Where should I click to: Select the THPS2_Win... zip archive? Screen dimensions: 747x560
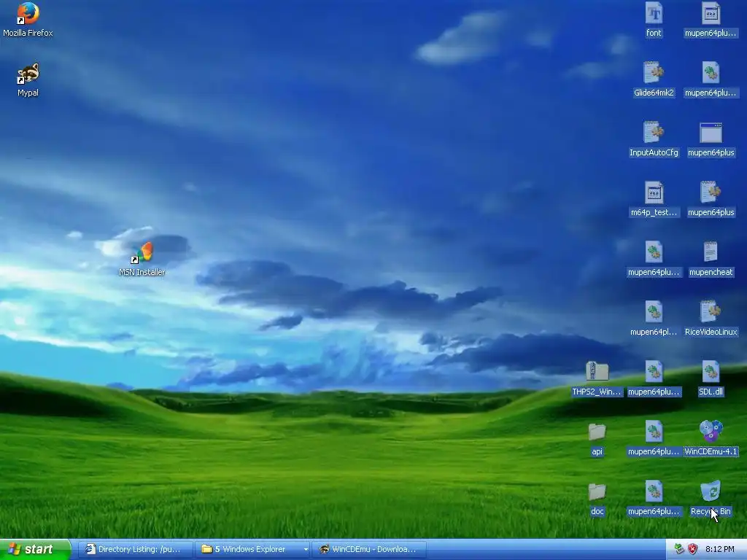(x=597, y=378)
